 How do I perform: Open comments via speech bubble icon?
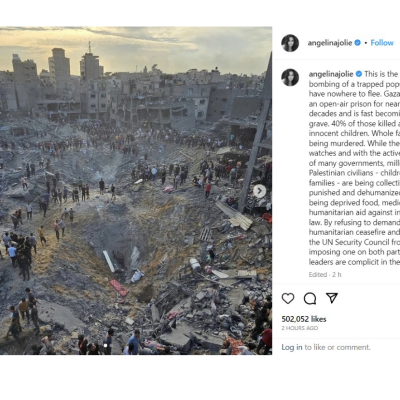(310, 298)
